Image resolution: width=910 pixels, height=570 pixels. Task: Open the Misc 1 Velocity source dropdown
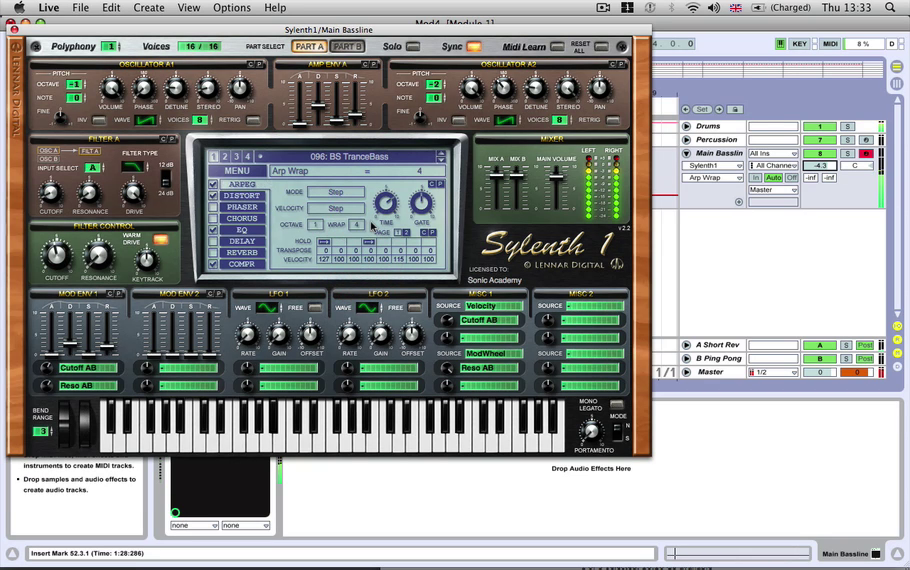(494, 306)
